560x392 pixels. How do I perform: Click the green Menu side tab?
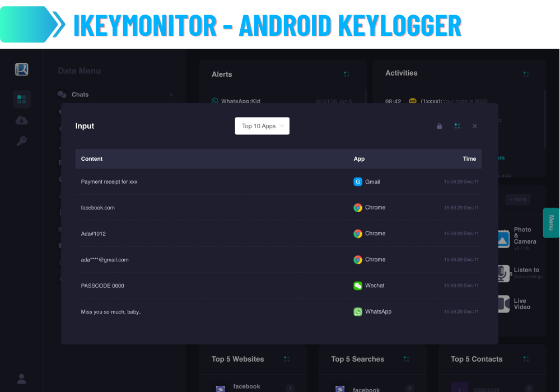(551, 223)
